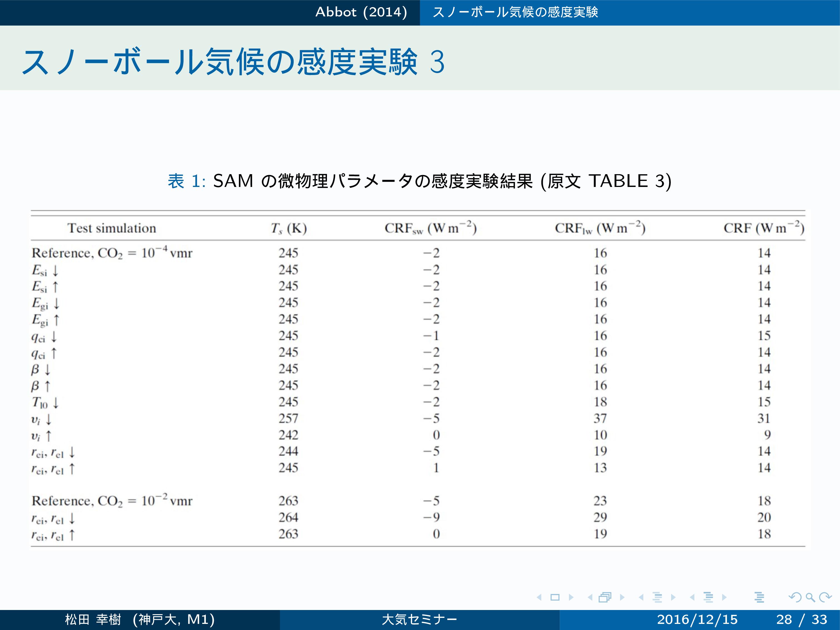Viewport: 840px width, 630px height.
Task: Click the stacked frames navigation icon
Action: [x=605, y=597]
